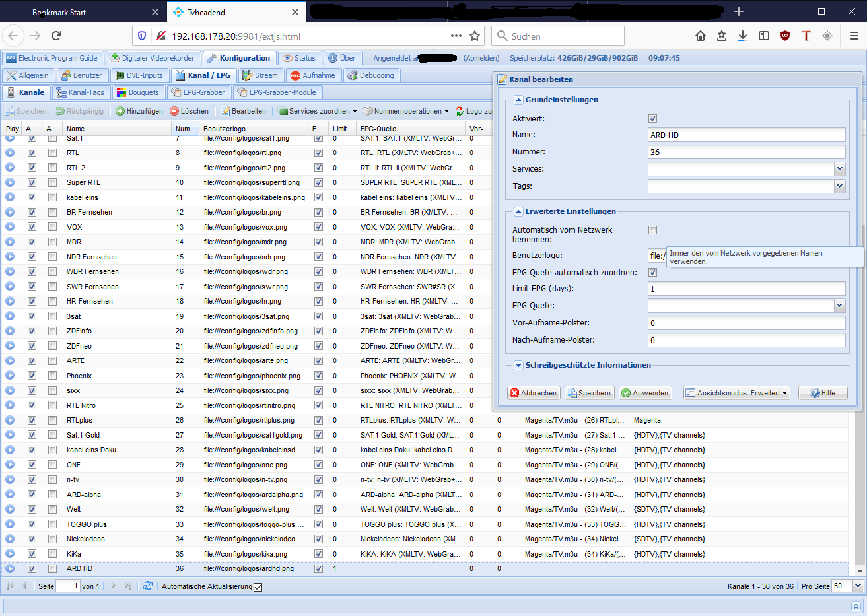The image size is (867, 616).
Task: Open Nummernoperationen dropdown menu
Action: [406, 111]
